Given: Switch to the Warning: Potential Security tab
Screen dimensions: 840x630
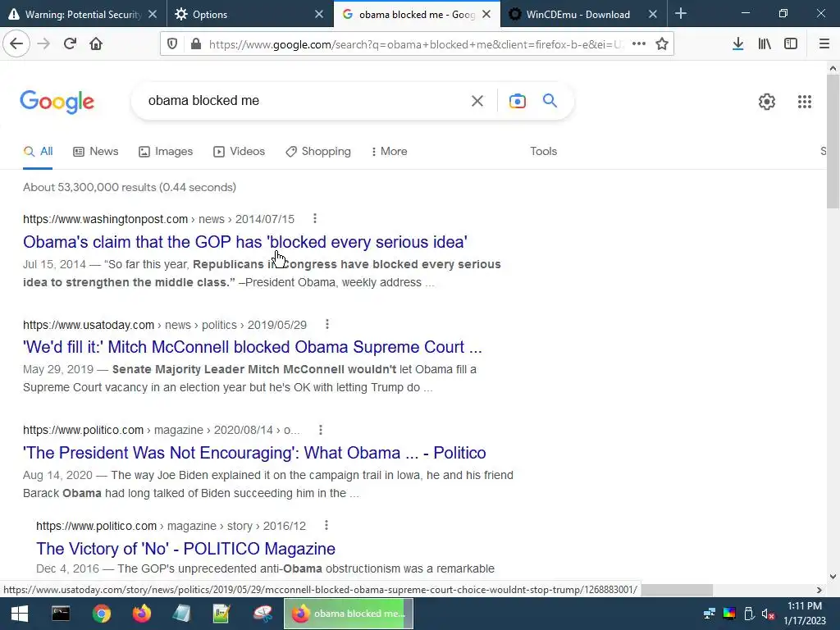Looking at the screenshot, I should point(83,14).
